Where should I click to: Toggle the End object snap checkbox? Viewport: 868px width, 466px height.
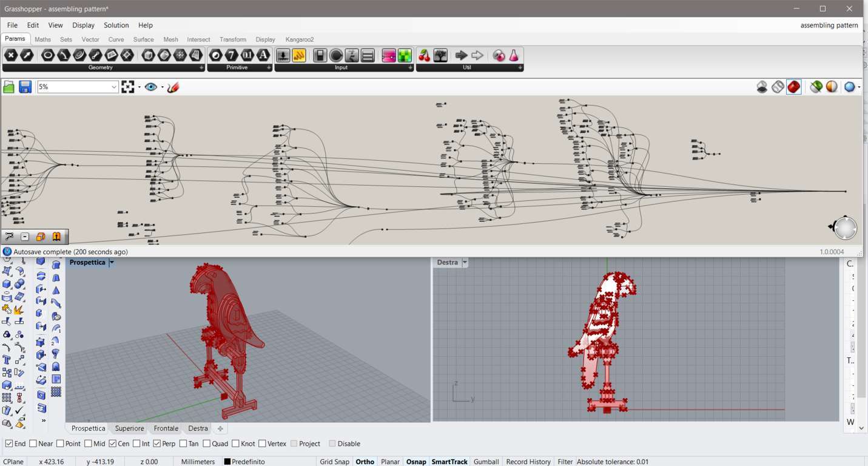pyautogui.click(x=9, y=444)
